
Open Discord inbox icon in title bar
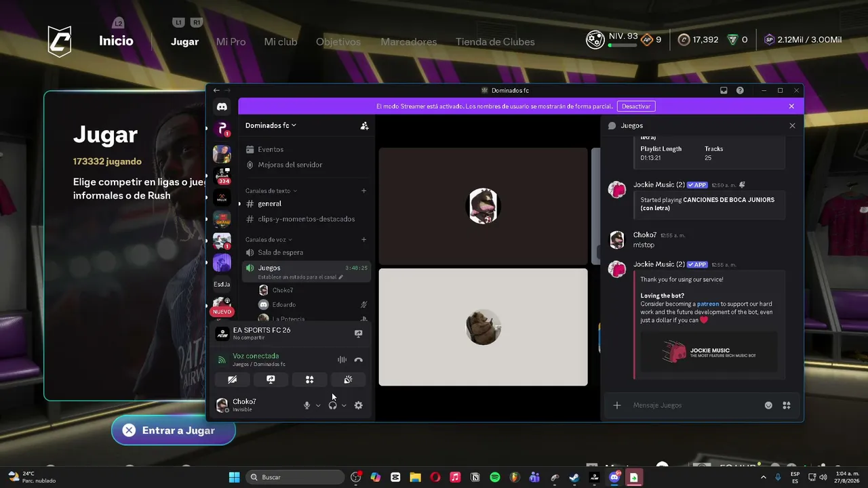tap(724, 90)
